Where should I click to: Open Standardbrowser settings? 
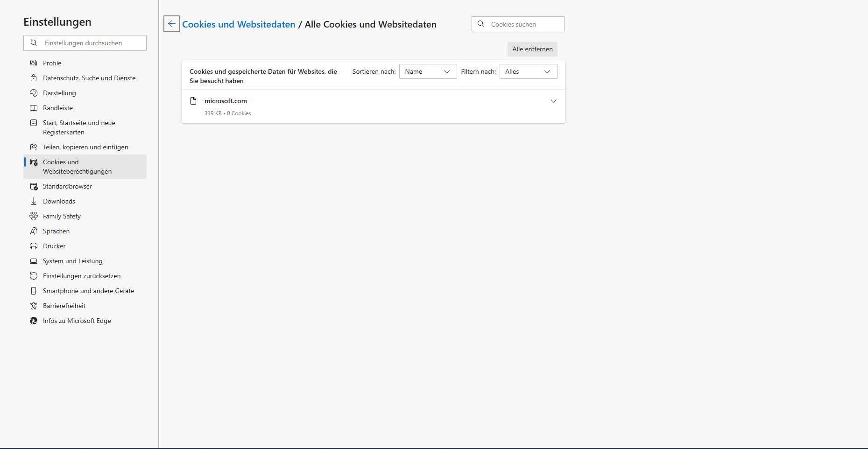[85, 186]
